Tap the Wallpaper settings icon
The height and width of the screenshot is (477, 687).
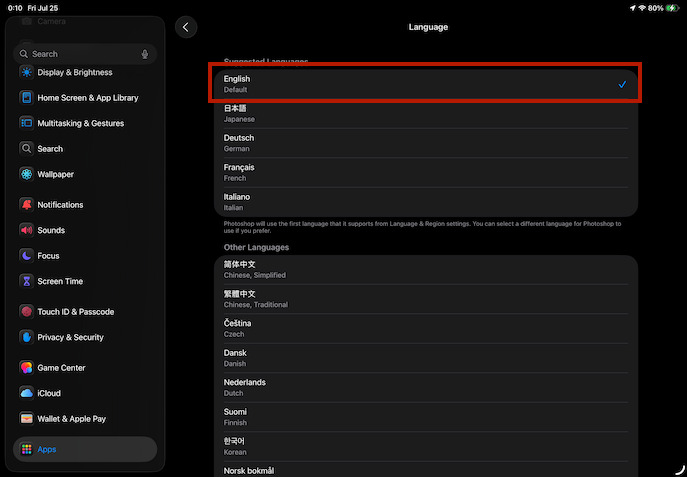coord(26,174)
